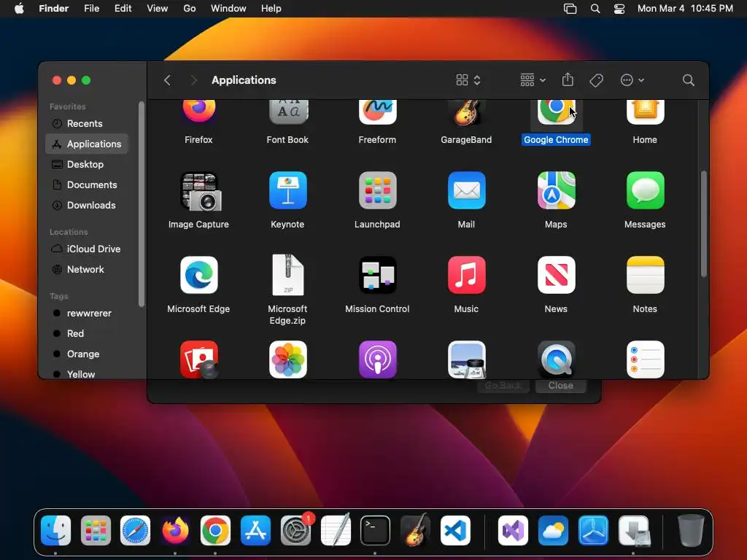Viewport: 747px width, 560px height.
Task: Select the Notes app icon
Action: tap(645, 275)
